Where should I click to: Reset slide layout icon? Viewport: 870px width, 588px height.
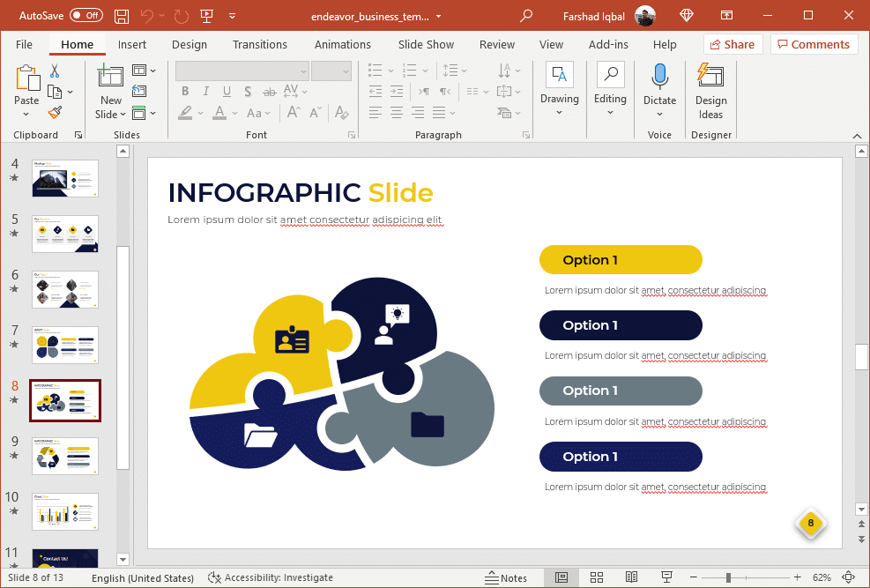coord(139,92)
